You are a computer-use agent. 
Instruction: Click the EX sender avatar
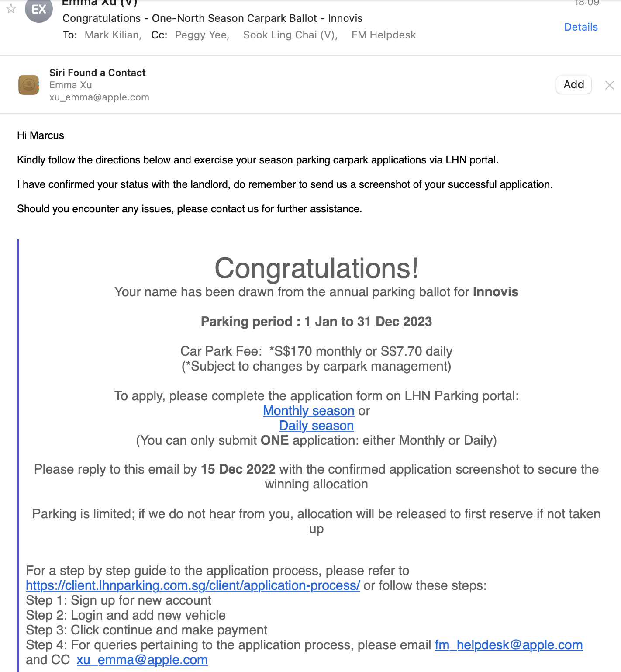39,9
